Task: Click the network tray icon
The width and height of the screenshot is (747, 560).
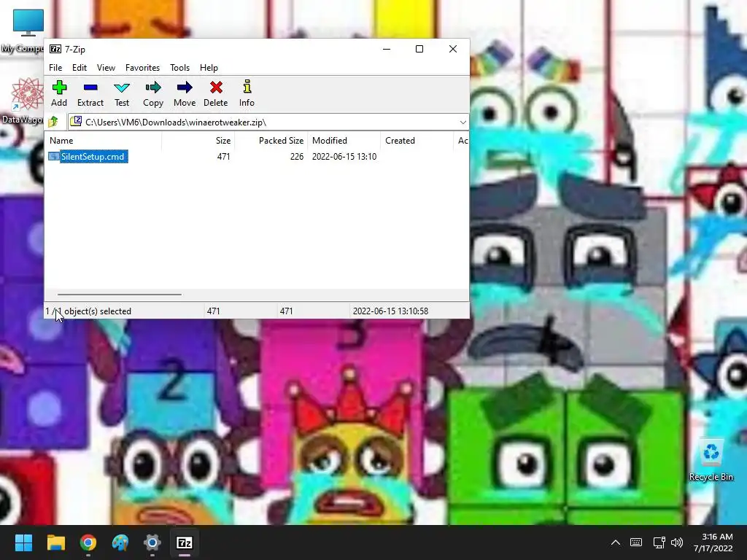Action: pos(659,542)
